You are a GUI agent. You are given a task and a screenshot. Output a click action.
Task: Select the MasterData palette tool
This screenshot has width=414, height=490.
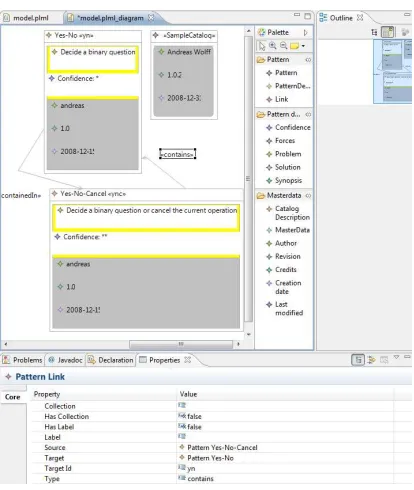(x=289, y=230)
